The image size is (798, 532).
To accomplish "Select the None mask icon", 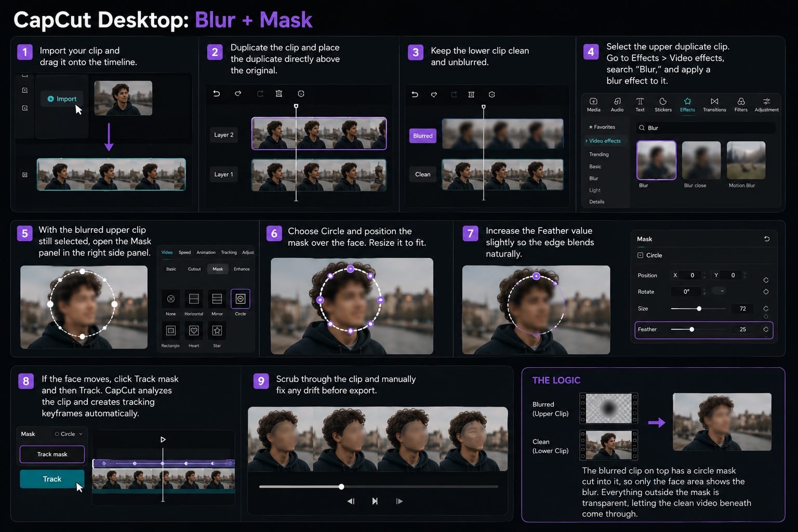I will click(x=170, y=299).
